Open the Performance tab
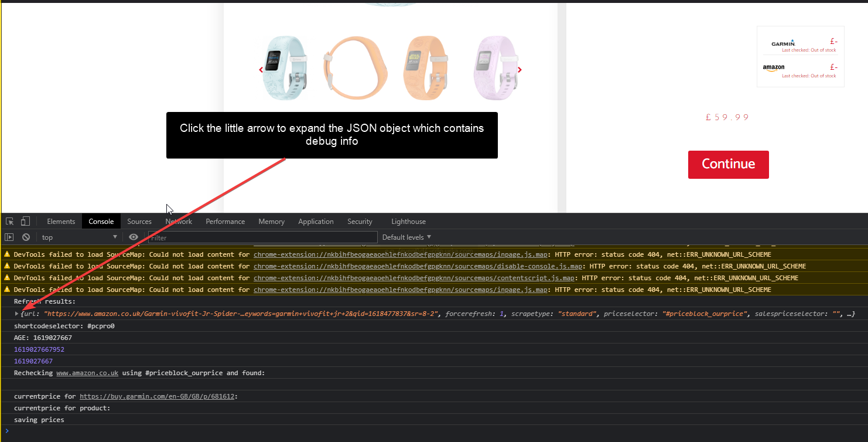 (x=225, y=222)
